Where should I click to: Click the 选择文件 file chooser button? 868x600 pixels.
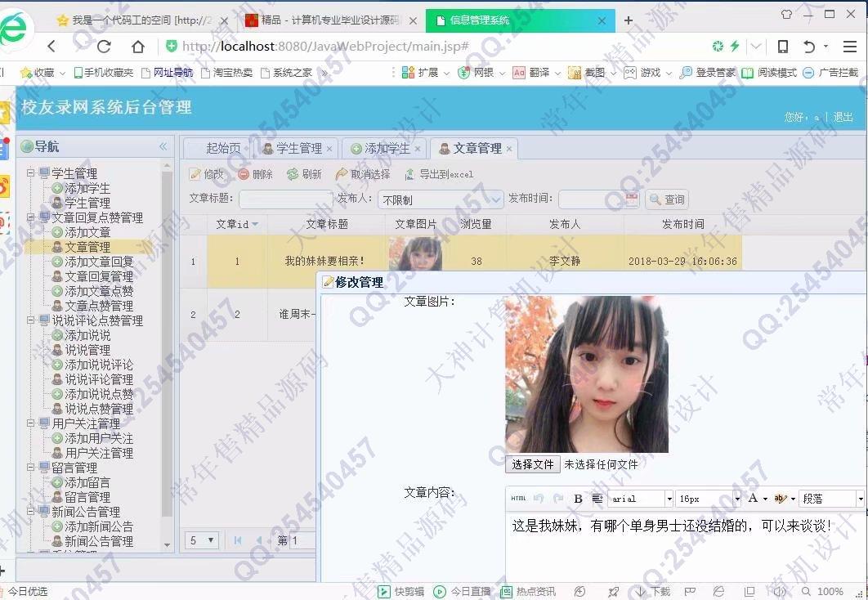532,464
